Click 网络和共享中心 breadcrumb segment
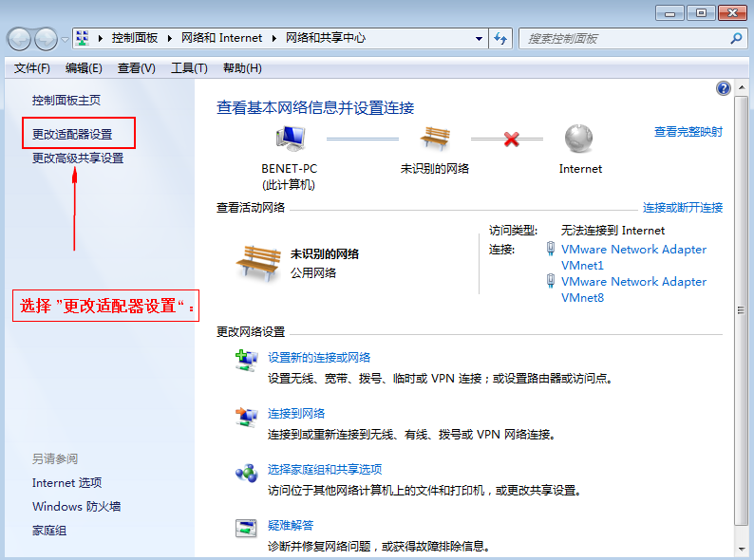This screenshot has height=560, width=754. 326,38
